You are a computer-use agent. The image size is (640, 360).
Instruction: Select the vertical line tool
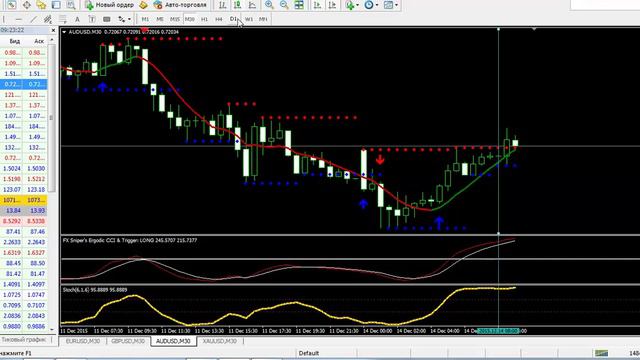pos(4,19)
